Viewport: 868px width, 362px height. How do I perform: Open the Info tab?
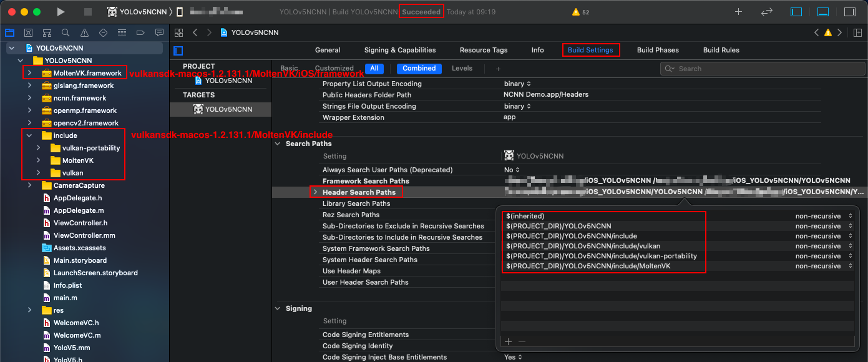point(538,50)
